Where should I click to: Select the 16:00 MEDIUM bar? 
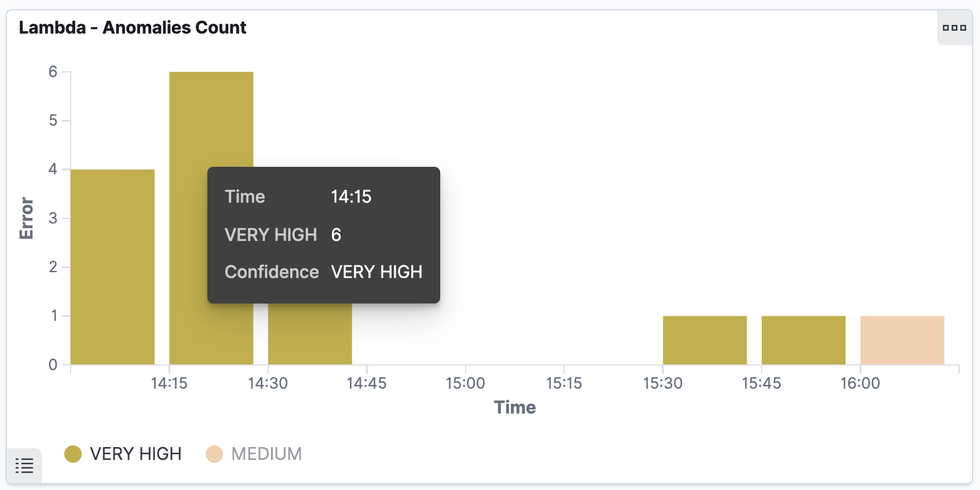coord(902,340)
